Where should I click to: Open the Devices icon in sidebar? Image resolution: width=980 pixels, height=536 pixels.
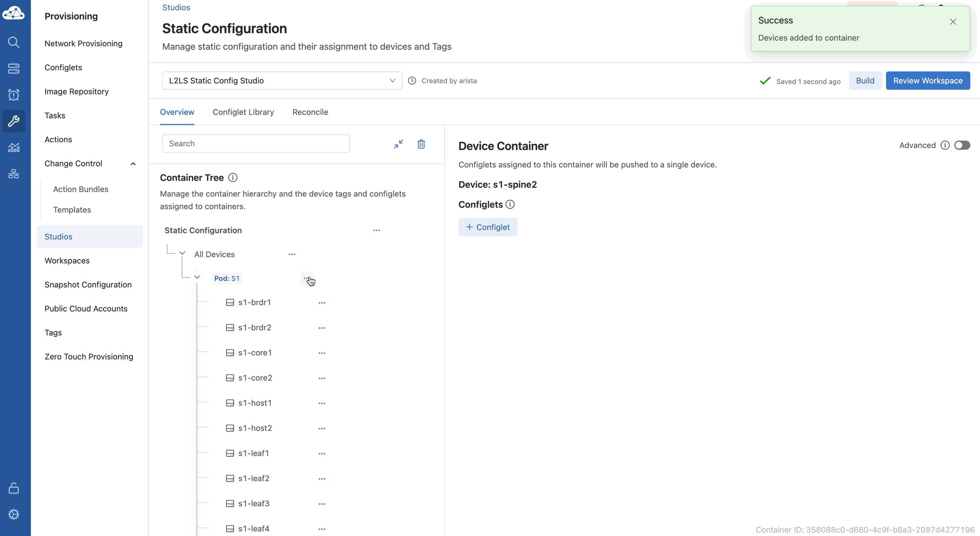14,68
